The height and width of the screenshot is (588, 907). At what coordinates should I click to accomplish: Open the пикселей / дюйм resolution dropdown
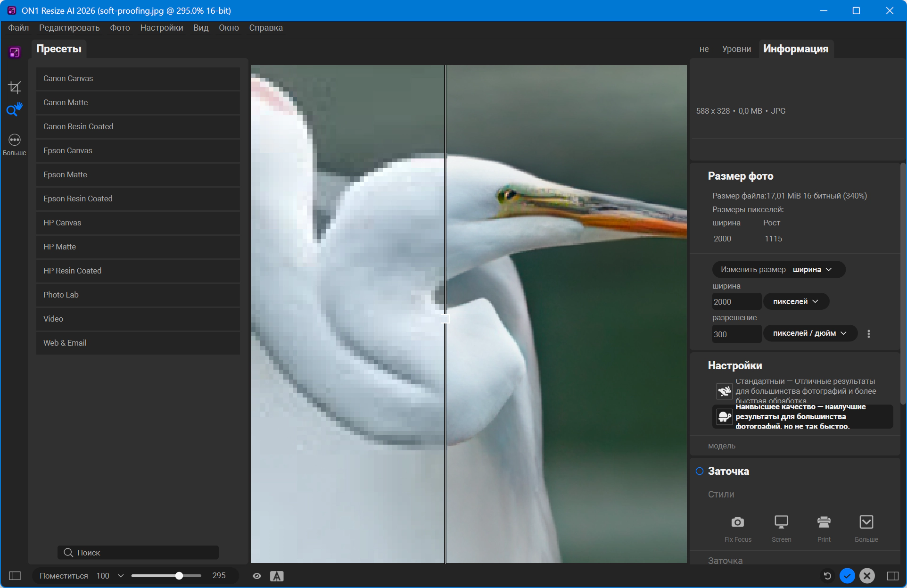809,333
